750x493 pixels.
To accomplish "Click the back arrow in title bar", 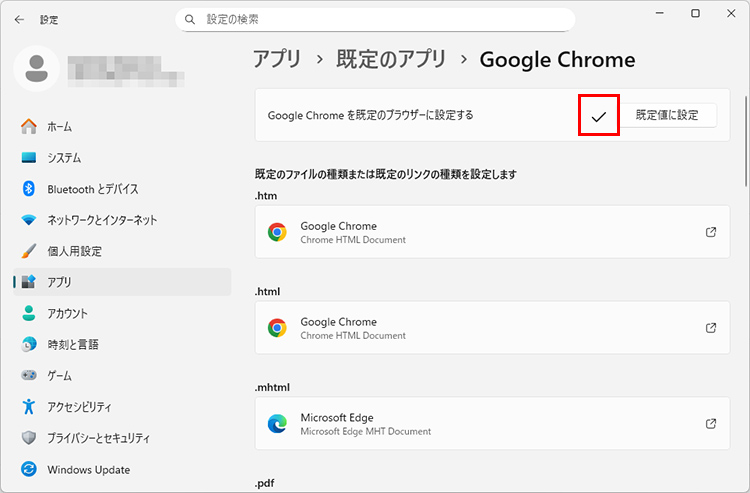I will [x=19, y=19].
